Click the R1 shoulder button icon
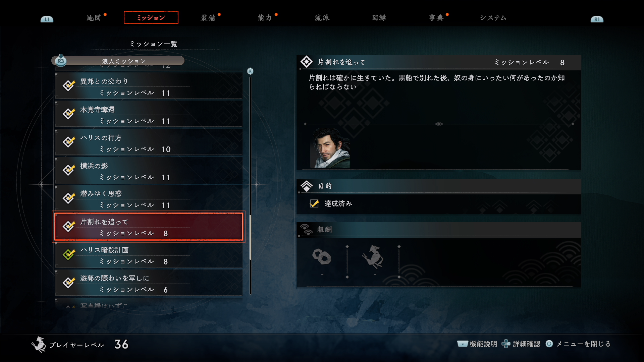The height and width of the screenshot is (362, 644). (x=597, y=19)
